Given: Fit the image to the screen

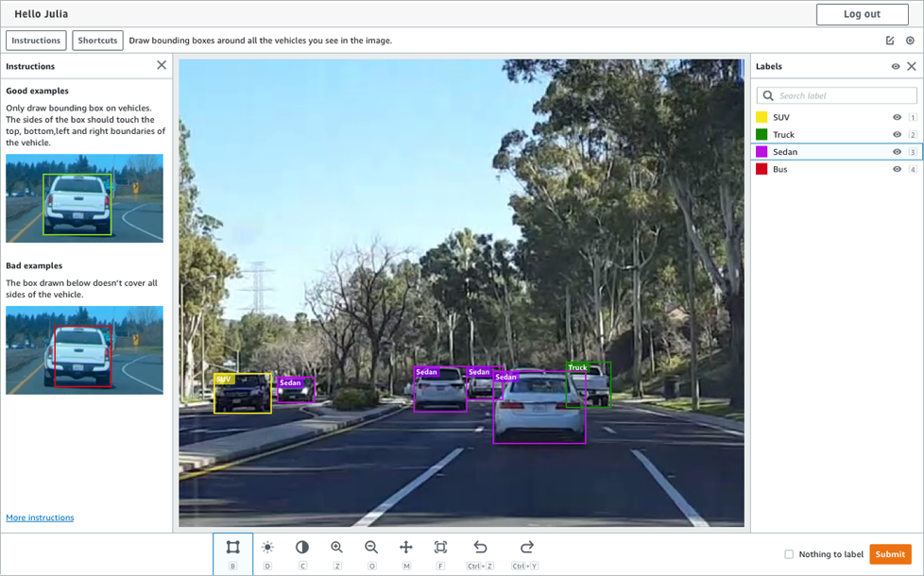Looking at the screenshot, I should [440, 548].
